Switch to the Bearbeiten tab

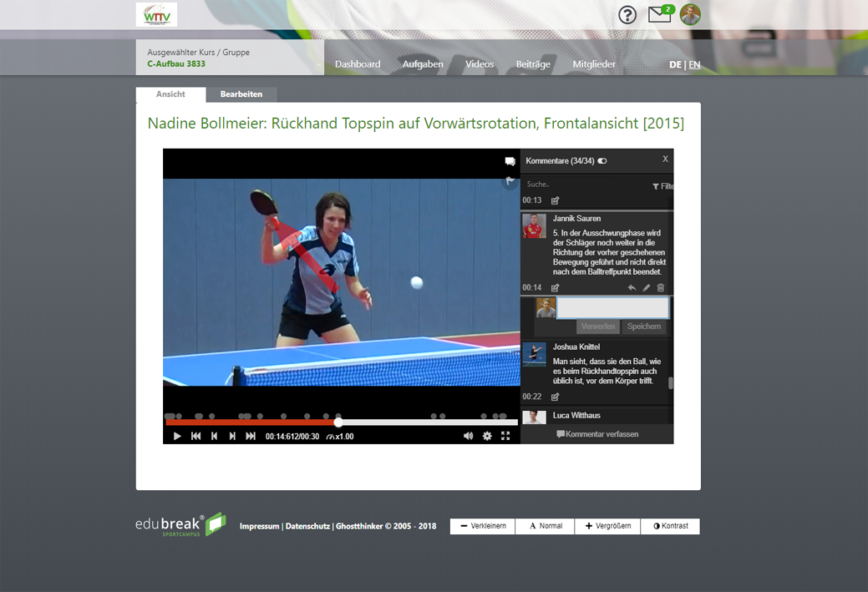point(241,94)
